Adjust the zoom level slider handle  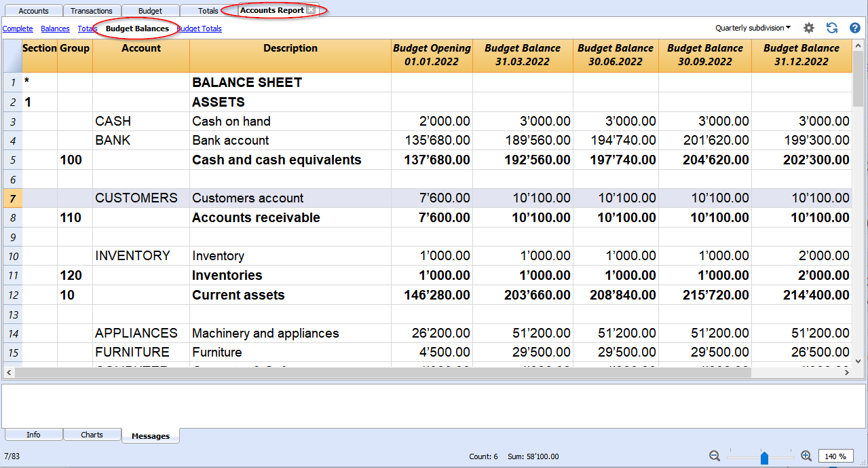click(x=764, y=458)
